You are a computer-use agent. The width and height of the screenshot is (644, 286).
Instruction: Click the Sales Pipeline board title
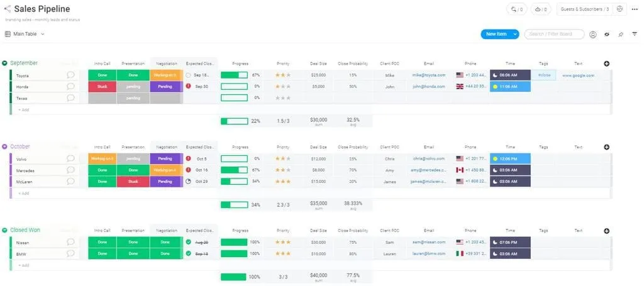pos(42,9)
